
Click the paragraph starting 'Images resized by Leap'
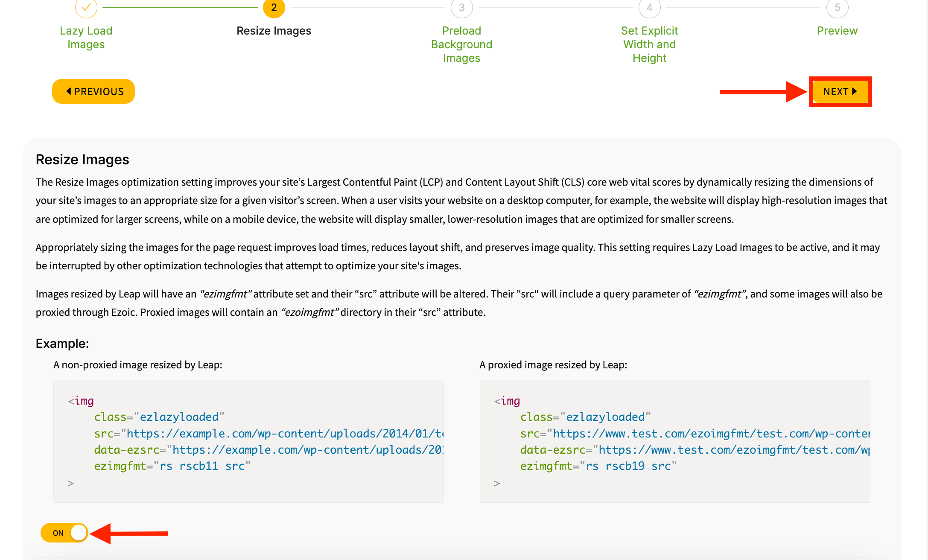[x=459, y=303]
